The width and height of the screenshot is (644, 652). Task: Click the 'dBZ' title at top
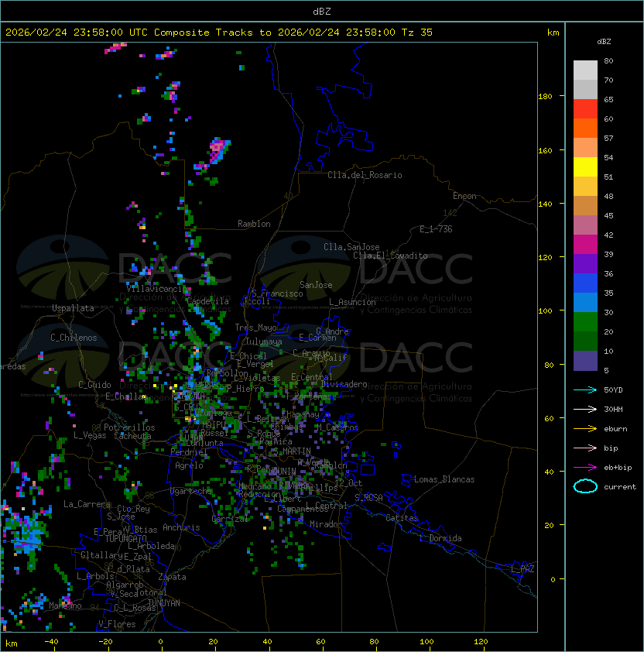[x=322, y=11]
